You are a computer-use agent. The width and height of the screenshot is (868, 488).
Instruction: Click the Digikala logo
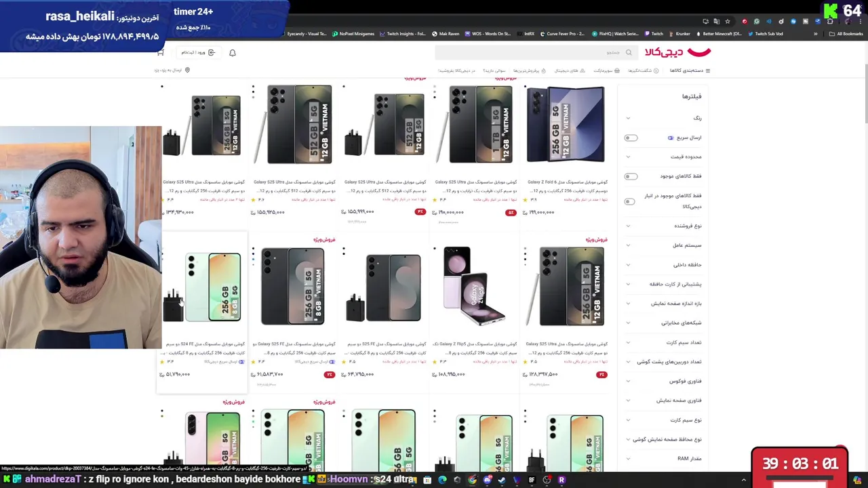tap(678, 52)
